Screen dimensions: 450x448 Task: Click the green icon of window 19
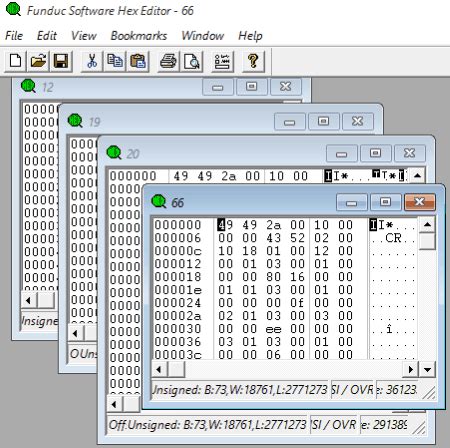[75, 121]
